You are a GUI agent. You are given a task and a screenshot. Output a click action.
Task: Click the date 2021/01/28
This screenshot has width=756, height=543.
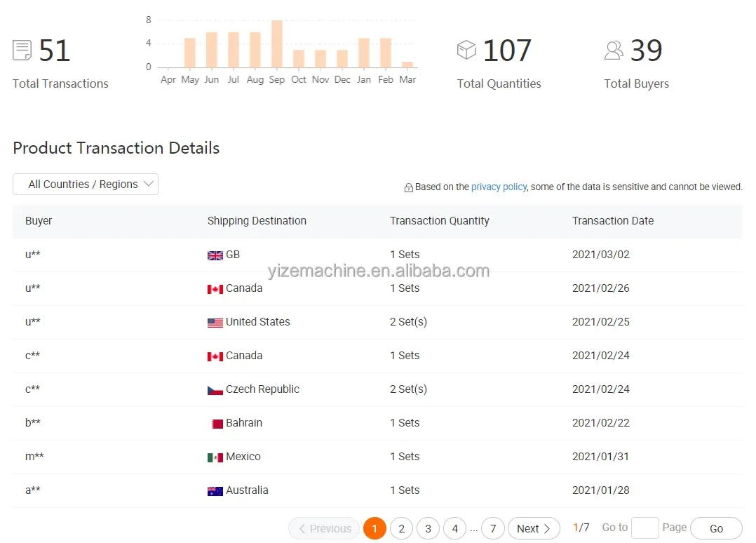601,490
